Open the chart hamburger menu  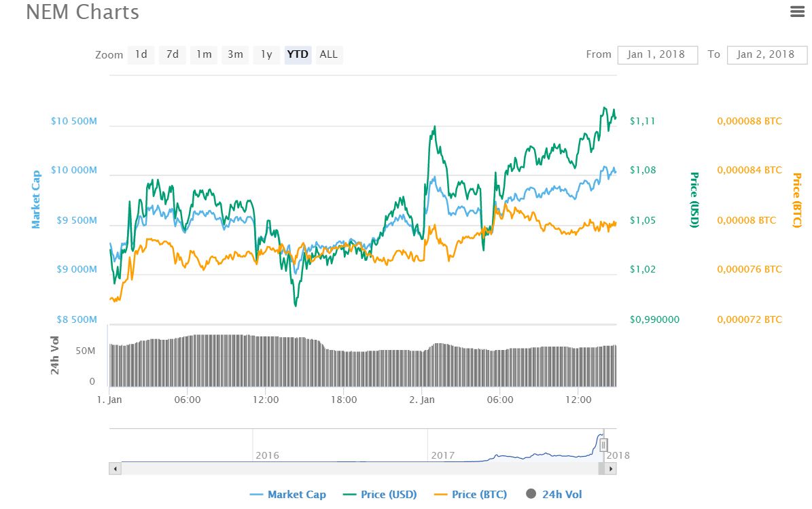point(797,12)
